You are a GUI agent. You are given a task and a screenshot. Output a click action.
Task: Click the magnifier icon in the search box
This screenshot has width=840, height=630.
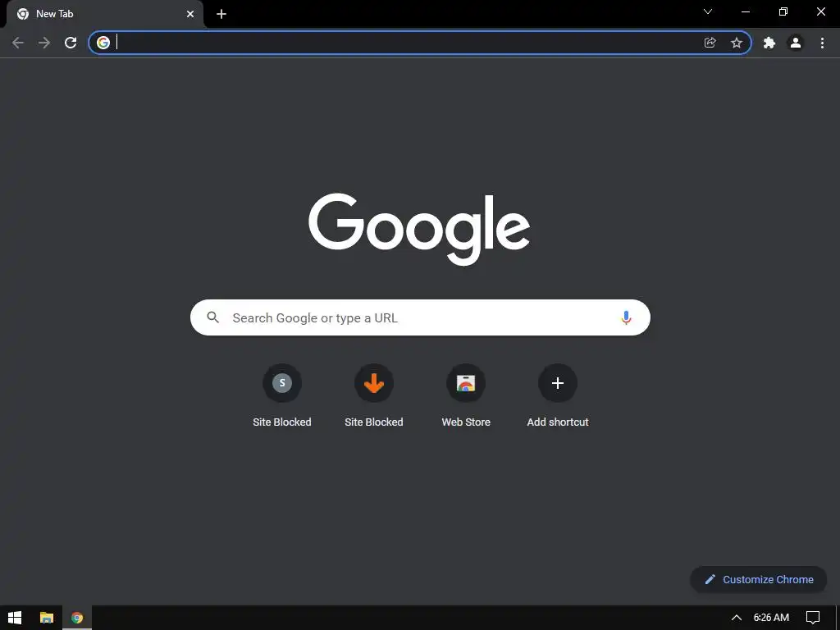[212, 317]
